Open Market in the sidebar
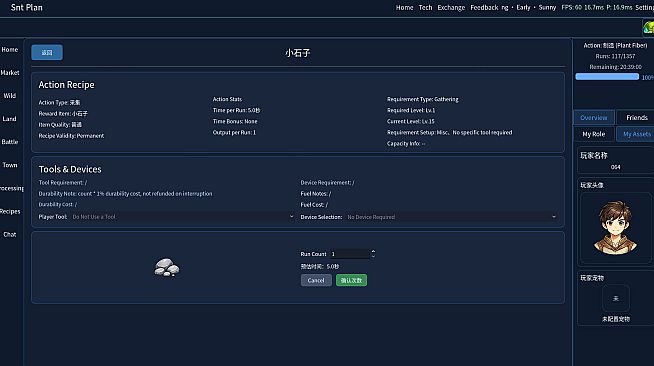654x366 pixels. click(10, 73)
